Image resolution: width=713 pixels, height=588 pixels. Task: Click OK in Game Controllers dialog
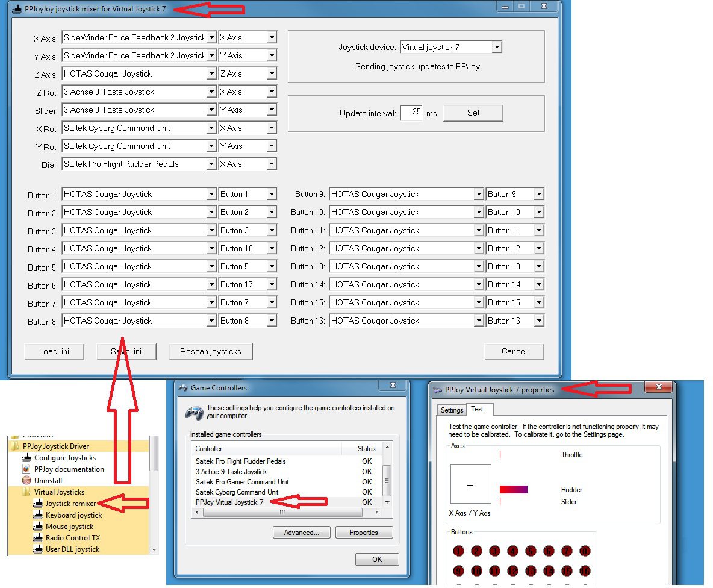tap(377, 559)
